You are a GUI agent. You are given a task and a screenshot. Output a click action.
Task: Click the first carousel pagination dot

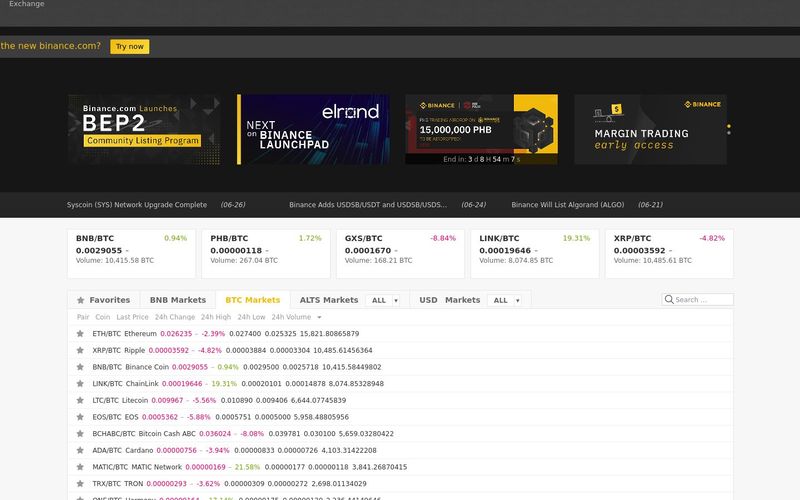[729, 126]
